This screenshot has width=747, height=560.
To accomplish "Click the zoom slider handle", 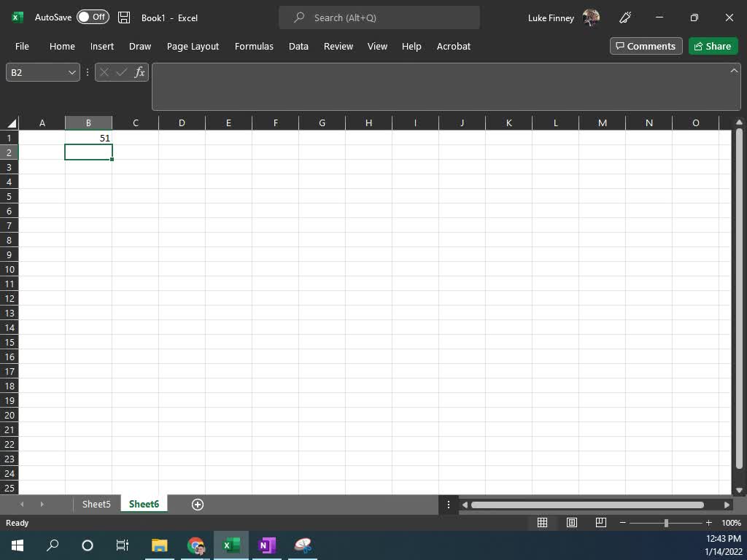I will tap(665, 523).
